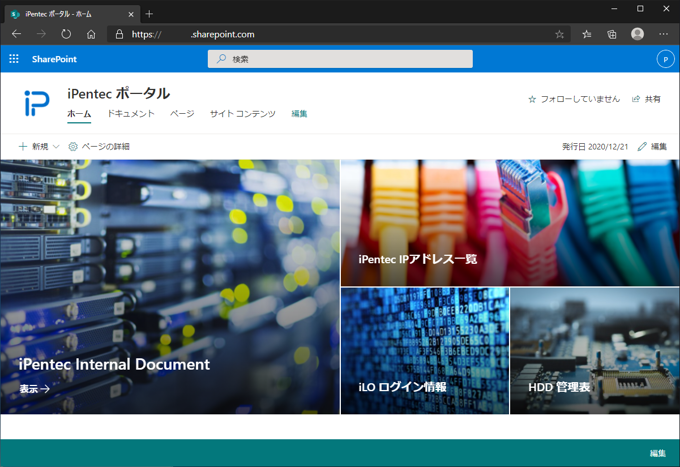This screenshot has height=467, width=680.
Task: Click the search magnifier icon
Action: point(221,59)
